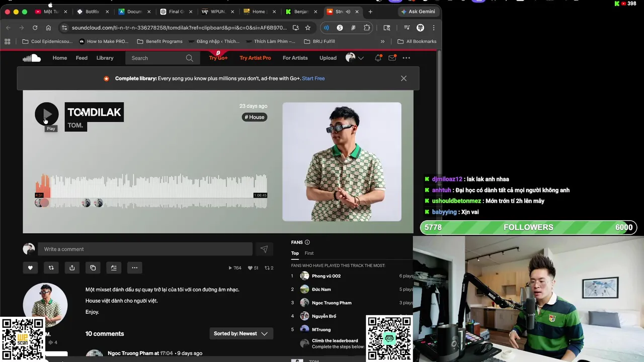
Task: Jump to comment timestamp 17:04
Action: click(x=166, y=353)
